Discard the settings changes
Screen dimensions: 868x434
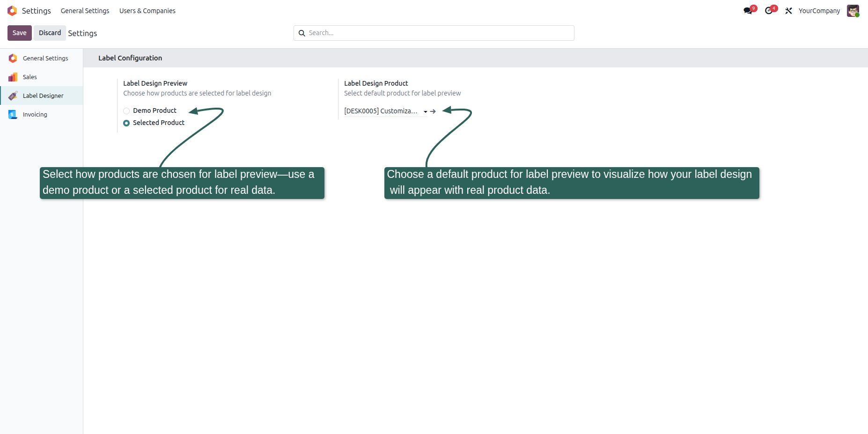50,33
